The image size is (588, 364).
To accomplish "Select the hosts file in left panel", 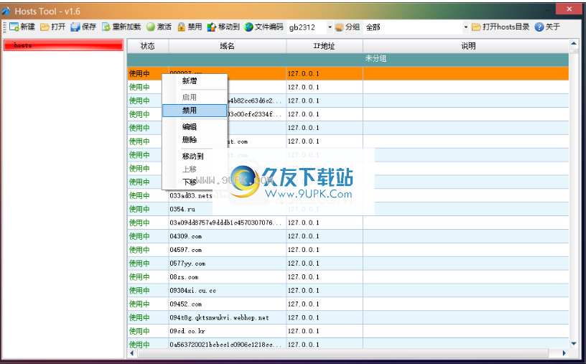I will coord(63,45).
